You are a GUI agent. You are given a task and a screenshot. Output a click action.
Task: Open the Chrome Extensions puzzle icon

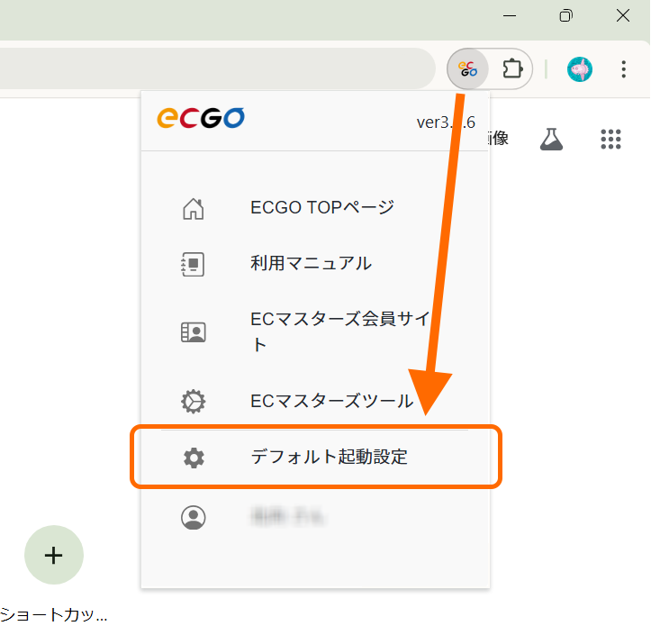click(512, 68)
